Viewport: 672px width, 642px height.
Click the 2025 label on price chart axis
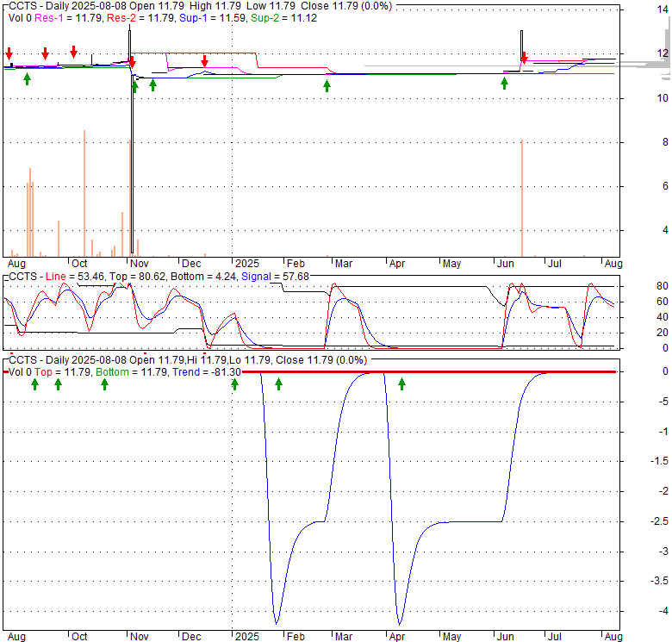tap(247, 262)
